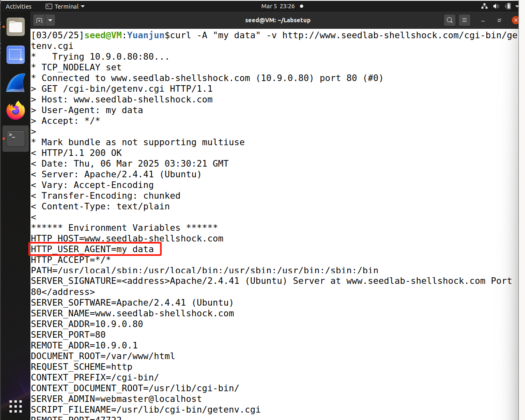525x420 pixels.
Task: Open the Files application from the dock
Action: coord(15,27)
